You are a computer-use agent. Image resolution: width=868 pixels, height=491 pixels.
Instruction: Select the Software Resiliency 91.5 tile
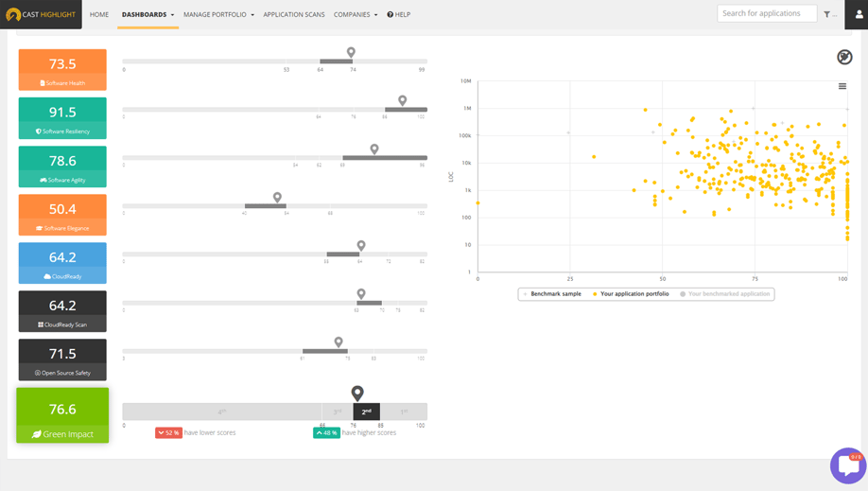(x=62, y=118)
